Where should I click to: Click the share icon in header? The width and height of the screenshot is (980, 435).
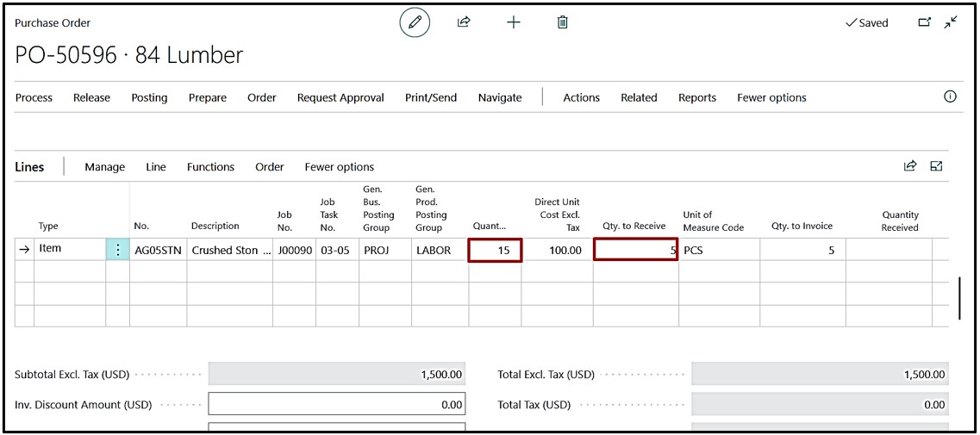coord(464,22)
